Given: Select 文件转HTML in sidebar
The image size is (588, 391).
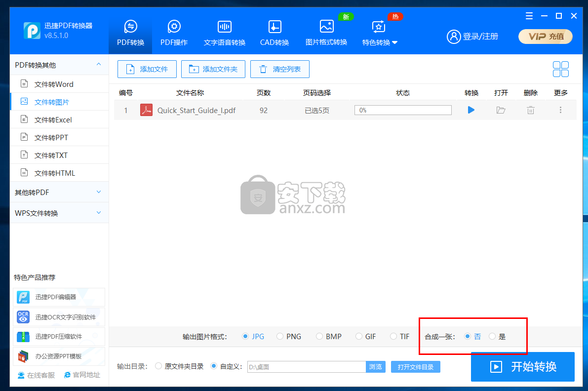Looking at the screenshot, I should (59, 173).
